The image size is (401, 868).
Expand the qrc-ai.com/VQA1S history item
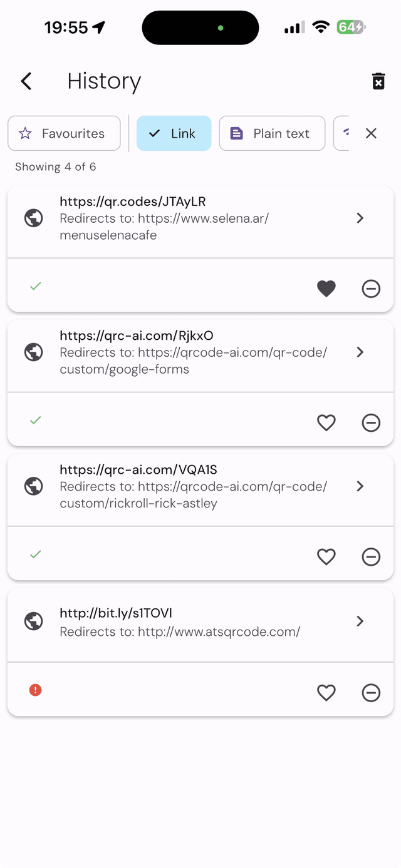[x=360, y=486]
